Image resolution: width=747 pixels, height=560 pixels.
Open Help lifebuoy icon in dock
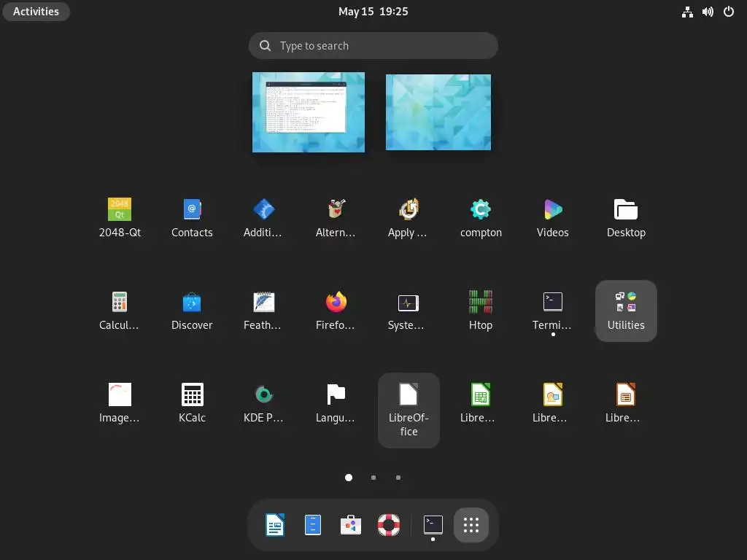pyautogui.click(x=389, y=525)
